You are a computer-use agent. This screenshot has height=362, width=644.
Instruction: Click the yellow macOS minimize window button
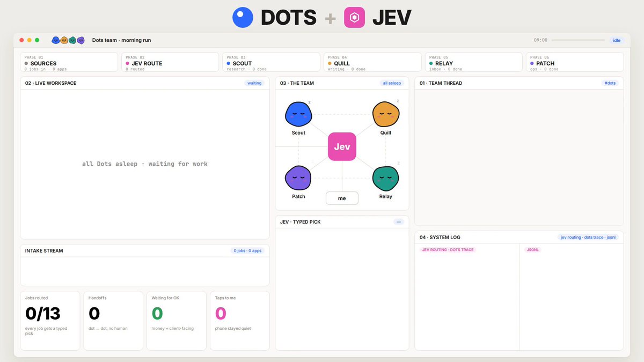point(30,40)
